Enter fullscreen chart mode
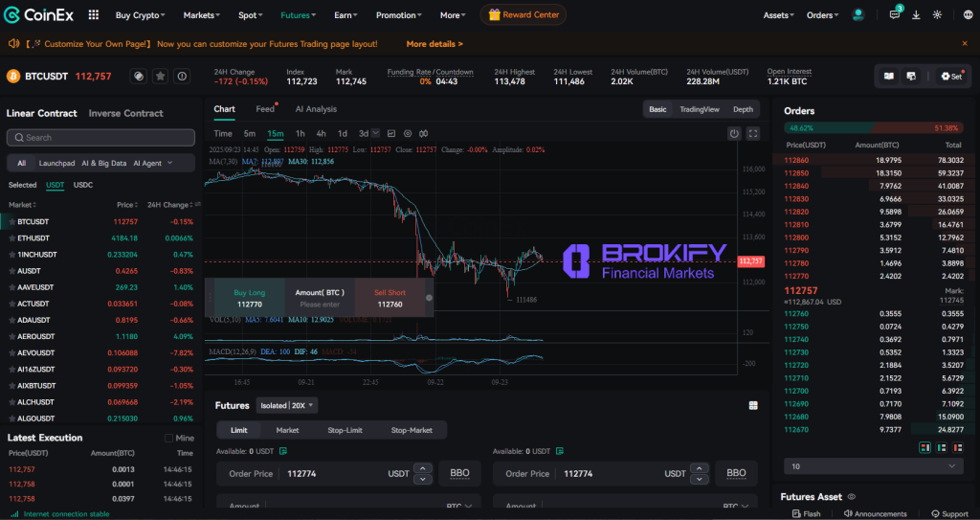 click(753, 134)
